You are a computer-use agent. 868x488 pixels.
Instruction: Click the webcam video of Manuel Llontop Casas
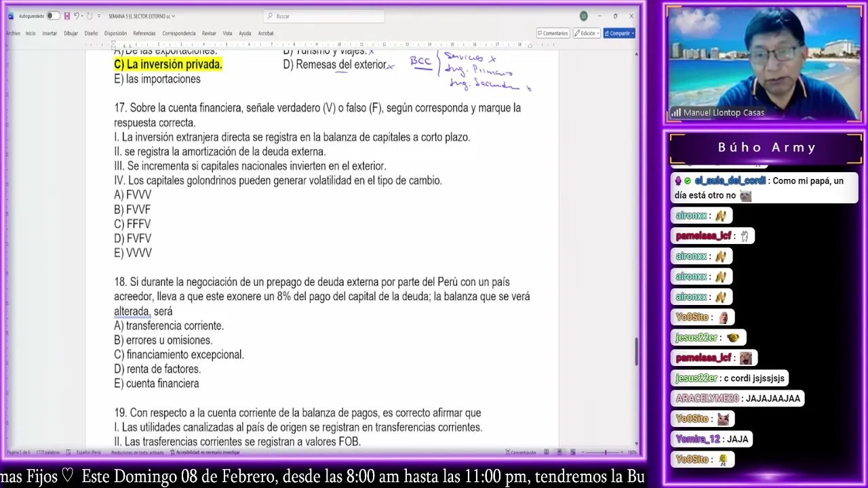tap(764, 64)
